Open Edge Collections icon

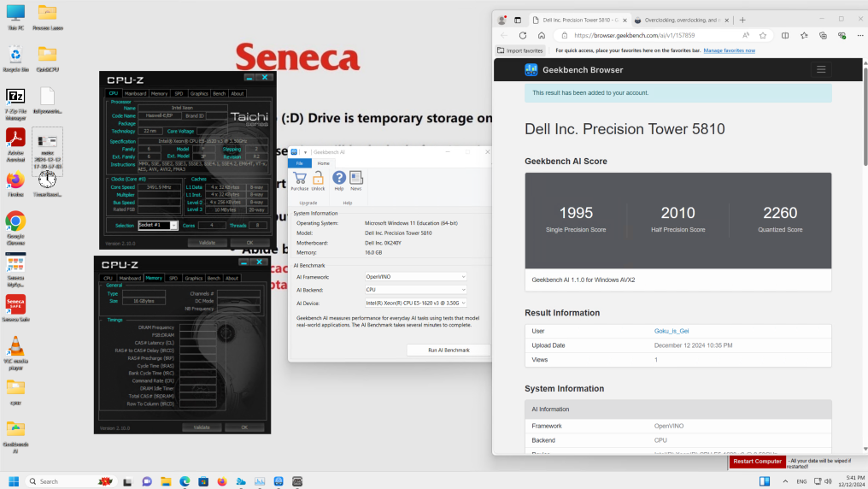(824, 35)
